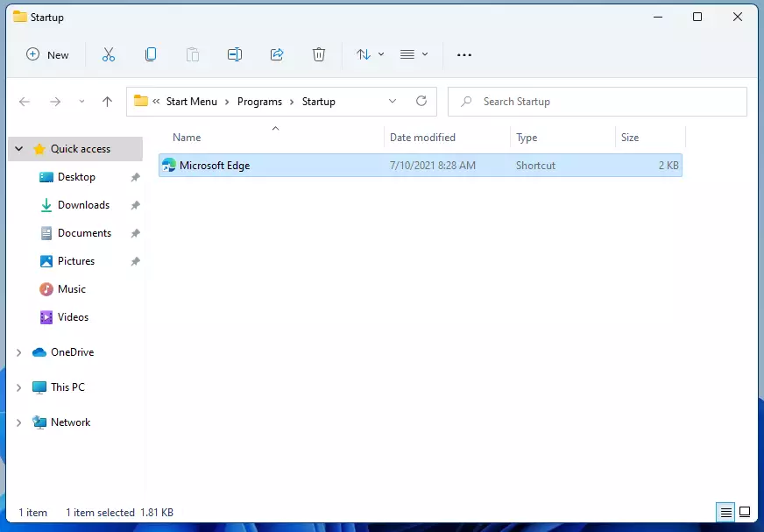Share the selected file via toolbar icon
The image size is (764, 532).
pyautogui.click(x=277, y=54)
